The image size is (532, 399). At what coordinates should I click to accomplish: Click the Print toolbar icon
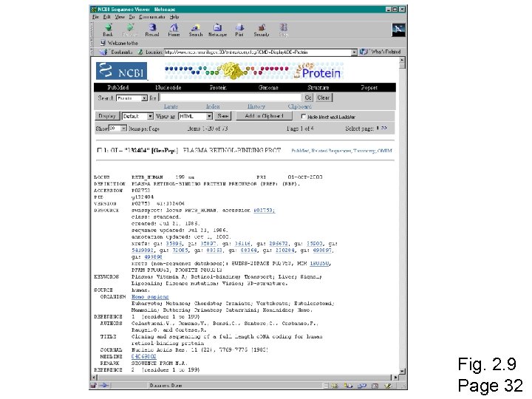pyautogui.click(x=239, y=28)
